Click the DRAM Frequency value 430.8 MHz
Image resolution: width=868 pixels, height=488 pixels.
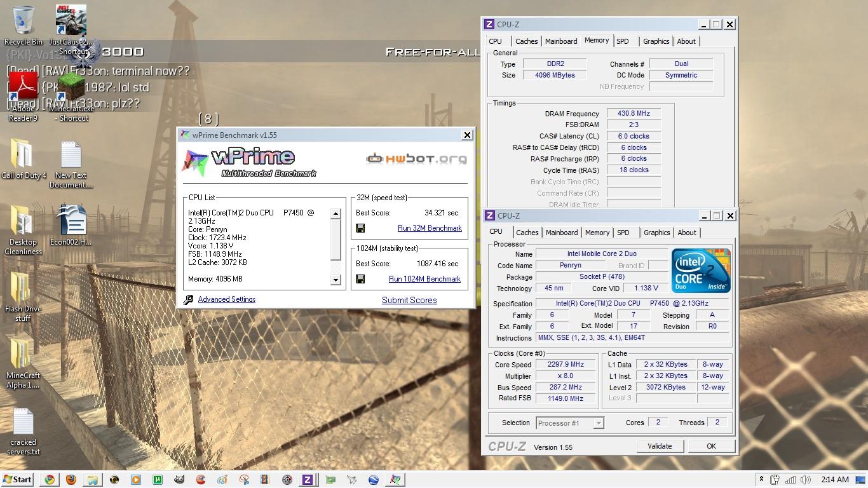point(634,113)
